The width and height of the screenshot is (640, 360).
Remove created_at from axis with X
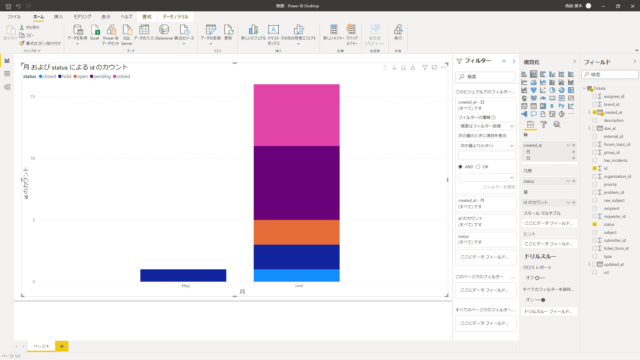(573, 145)
